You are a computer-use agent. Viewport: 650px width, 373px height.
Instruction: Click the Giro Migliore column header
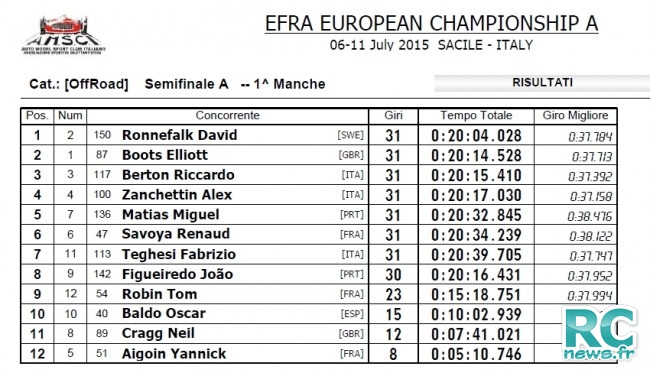click(x=575, y=116)
